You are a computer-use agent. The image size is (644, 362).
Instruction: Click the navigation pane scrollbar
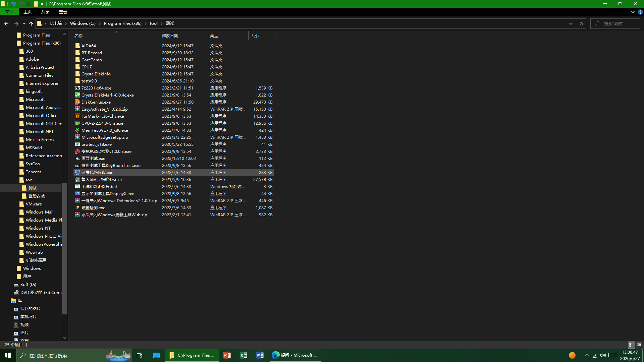click(x=65, y=248)
